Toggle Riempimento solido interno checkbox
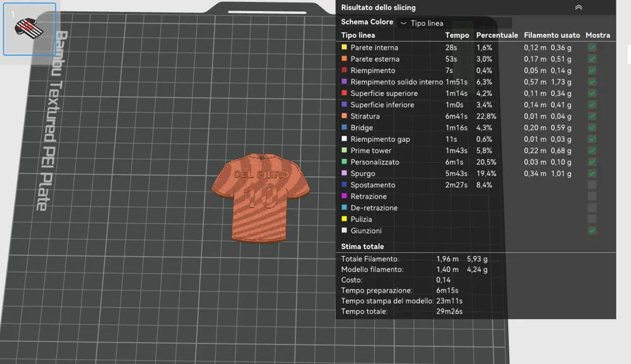This screenshot has height=364, width=631. pyautogui.click(x=592, y=81)
